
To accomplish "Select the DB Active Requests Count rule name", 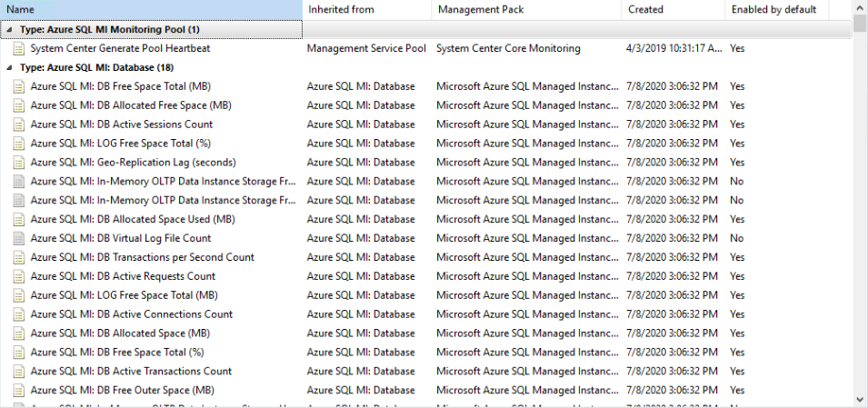I will point(123,276).
